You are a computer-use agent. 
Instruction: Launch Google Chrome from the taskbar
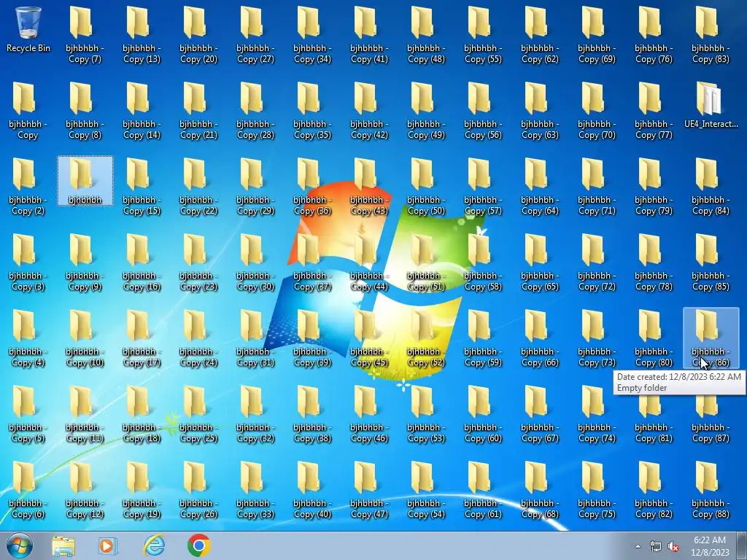pyautogui.click(x=198, y=545)
